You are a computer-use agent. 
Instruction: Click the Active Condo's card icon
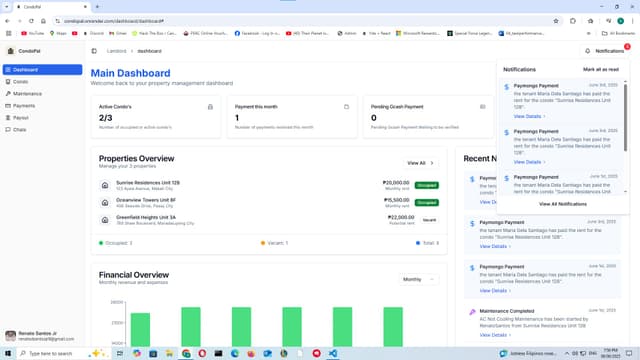[210, 107]
